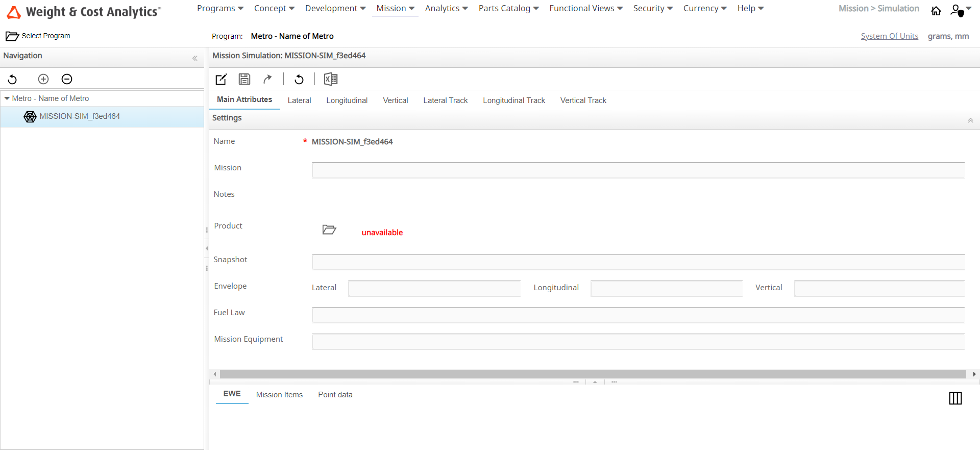Click the refresh icon in simulation toolbar
Image resolution: width=980 pixels, height=458 pixels.
point(299,79)
